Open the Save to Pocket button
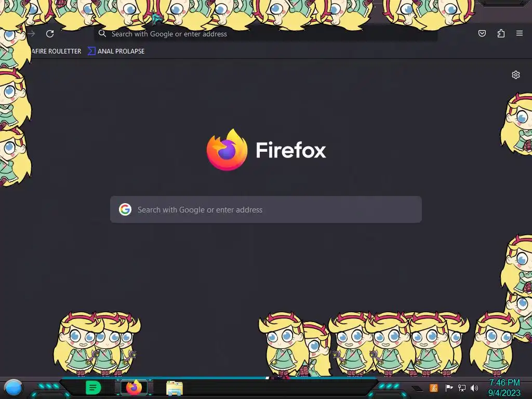Image resolution: width=532 pixels, height=399 pixels. point(482,33)
